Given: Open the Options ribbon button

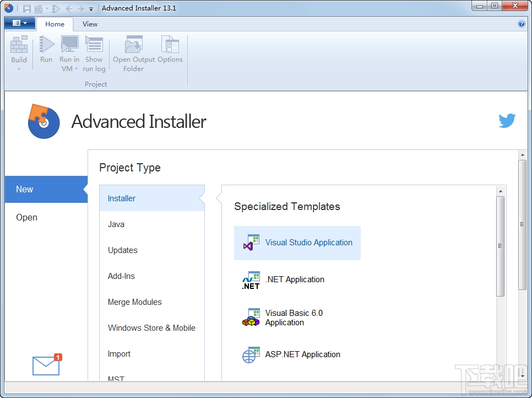Looking at the screenshot, I should click(170, 50).
